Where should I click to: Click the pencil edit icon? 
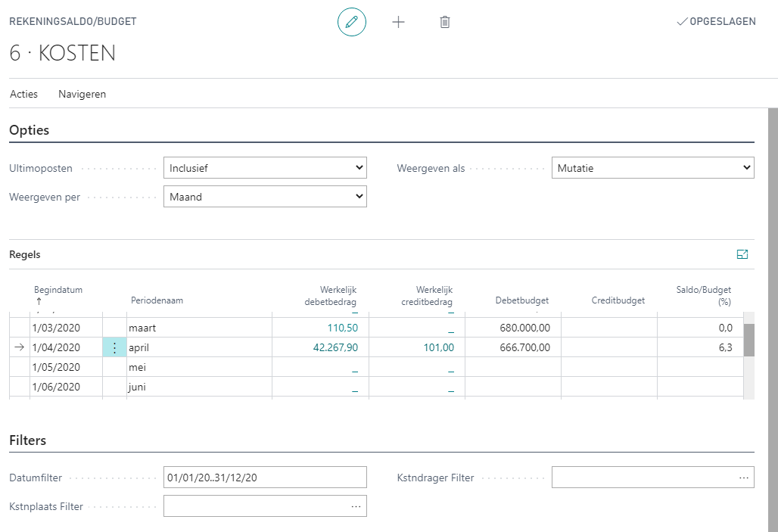coord(351,22)
